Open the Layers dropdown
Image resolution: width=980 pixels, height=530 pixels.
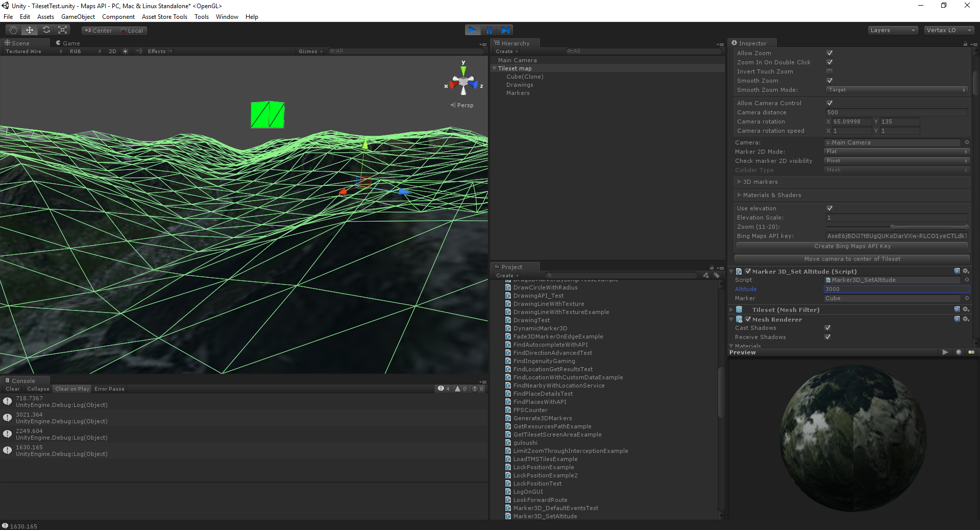pos(893,30)
